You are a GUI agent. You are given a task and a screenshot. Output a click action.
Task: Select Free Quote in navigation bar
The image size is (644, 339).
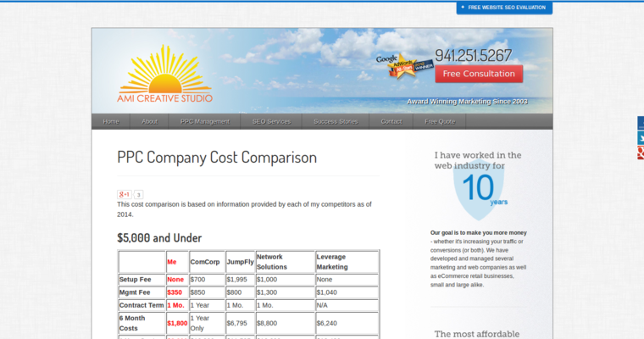[440, 121]
